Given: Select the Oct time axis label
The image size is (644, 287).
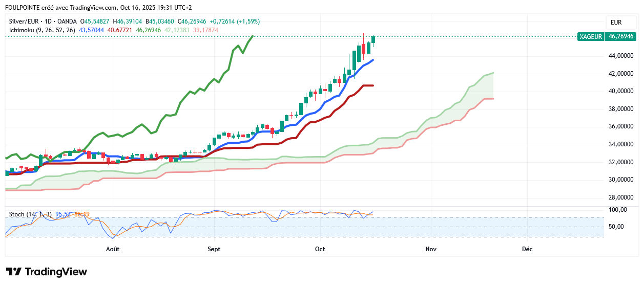Looking at the screenshot, I should click(x=320, y=249).
